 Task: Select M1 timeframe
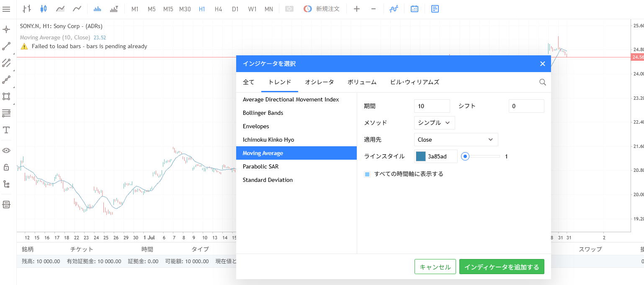[135, 9]
